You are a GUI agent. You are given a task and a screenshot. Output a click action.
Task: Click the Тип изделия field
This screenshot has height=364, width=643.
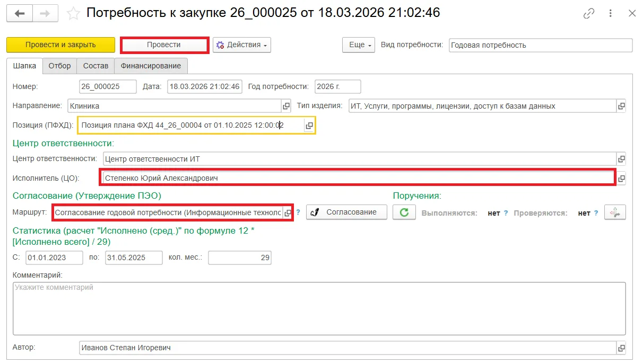pyautogui.click(x=483, y=106)
